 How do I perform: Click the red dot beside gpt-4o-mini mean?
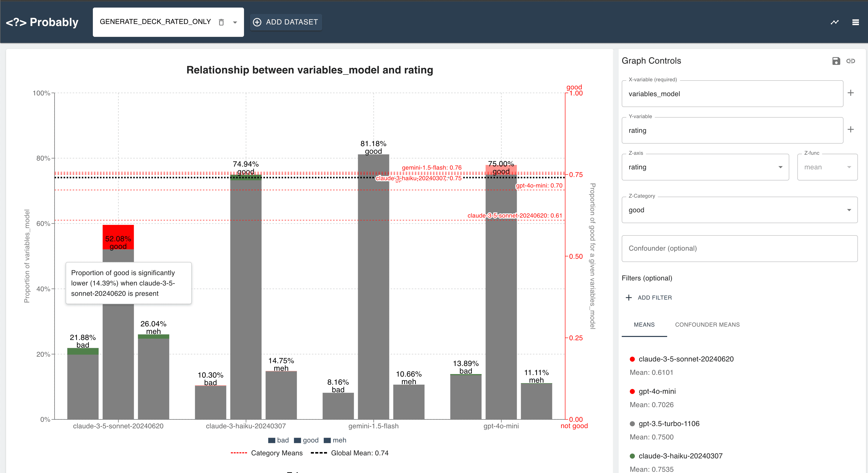tap(632, 392)
